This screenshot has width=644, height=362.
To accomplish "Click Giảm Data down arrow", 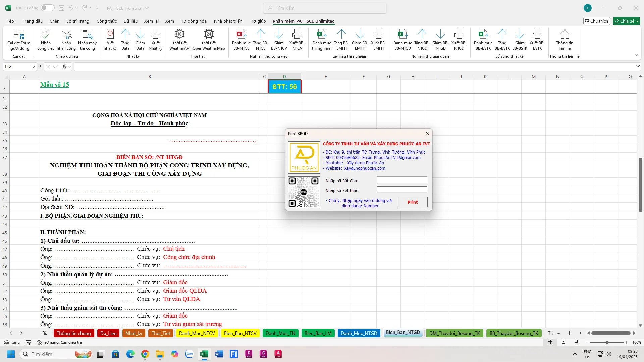I will 140,40.
